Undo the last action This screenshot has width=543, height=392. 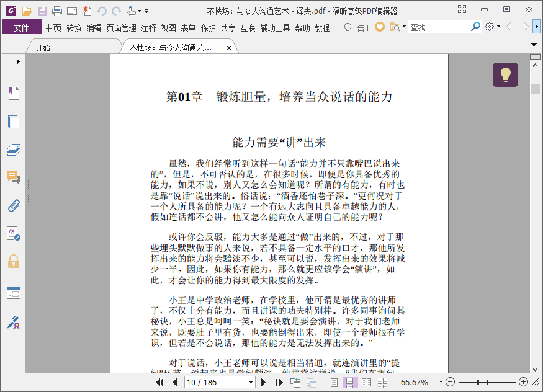(x=102, y=11)
